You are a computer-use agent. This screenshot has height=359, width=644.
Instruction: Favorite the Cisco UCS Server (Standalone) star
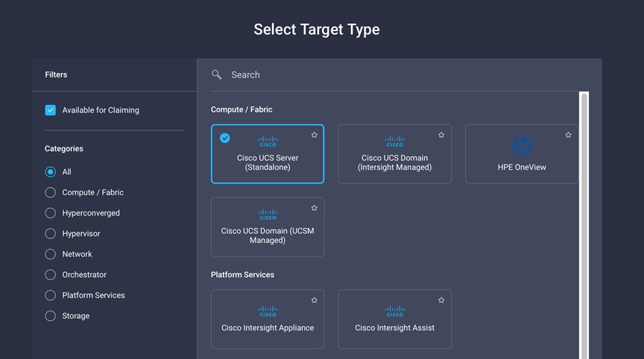point(315,135)
